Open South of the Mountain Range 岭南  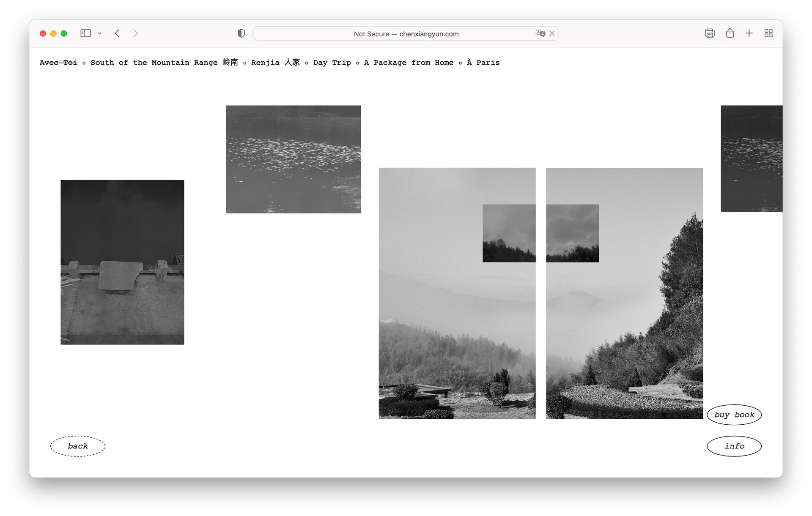[164, 63]
